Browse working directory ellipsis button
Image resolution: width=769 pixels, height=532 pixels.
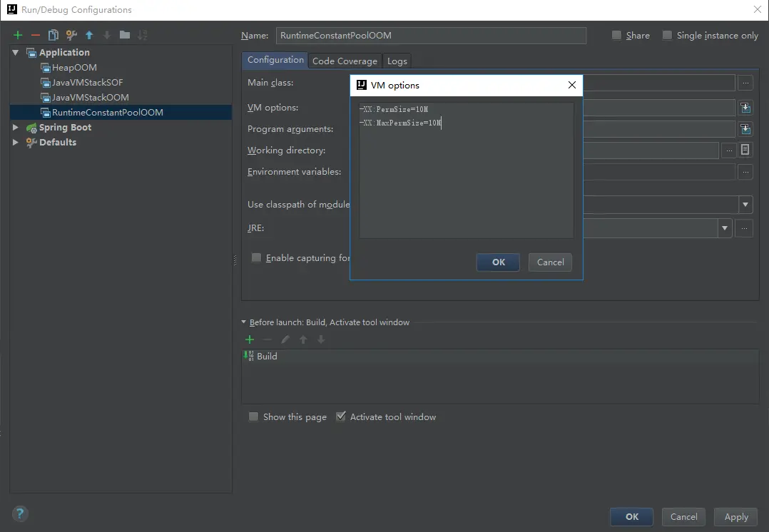pyautogui.click(x=729, y=150)
